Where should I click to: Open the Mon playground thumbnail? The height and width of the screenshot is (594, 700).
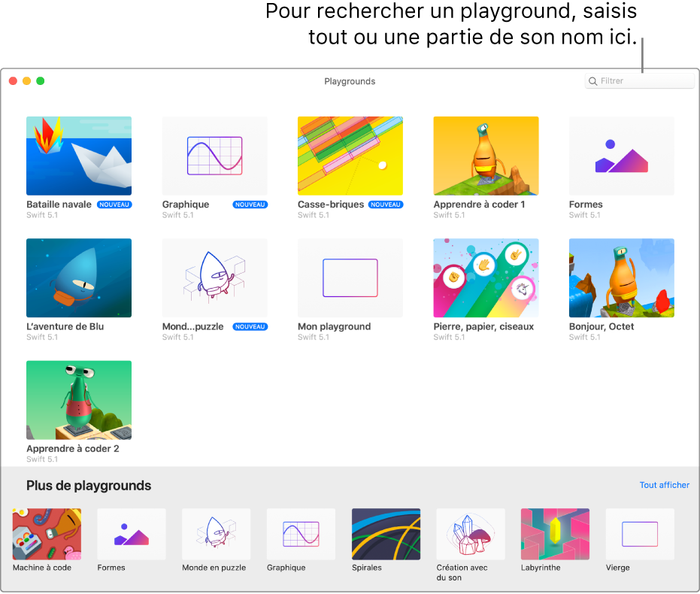coord(350,278)
